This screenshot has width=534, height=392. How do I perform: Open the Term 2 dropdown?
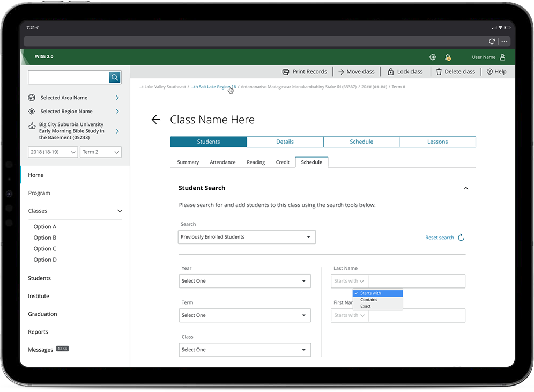click(x=100, y=152)
